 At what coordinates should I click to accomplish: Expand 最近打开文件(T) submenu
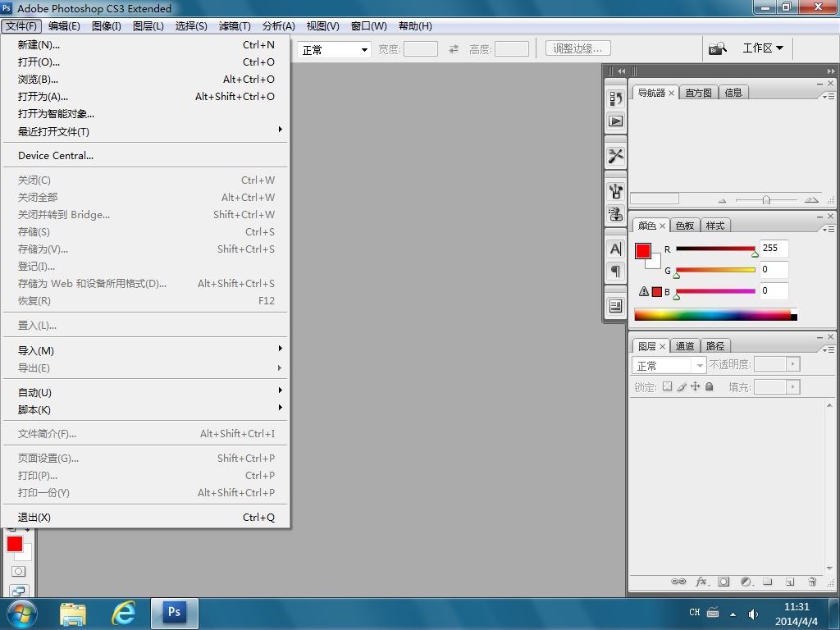[x=145, y=131]
